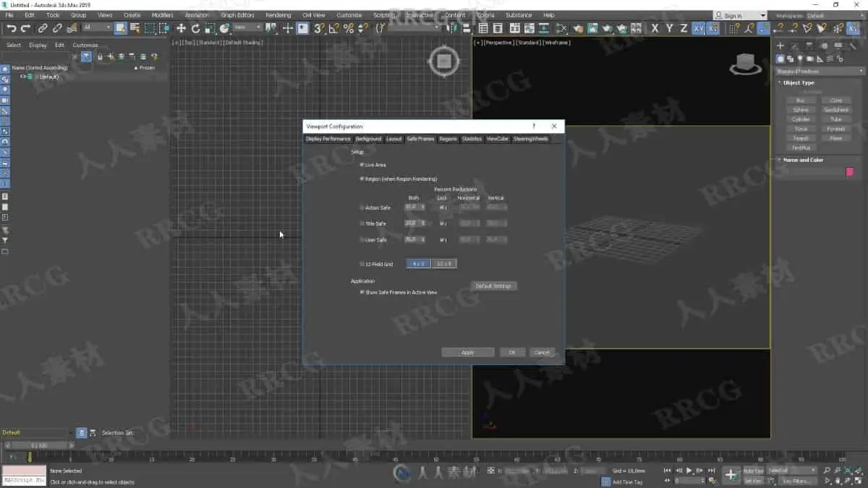Click the pink object color swatch
The width and height of the screenshot is (868, 488).
pos(850,171)
